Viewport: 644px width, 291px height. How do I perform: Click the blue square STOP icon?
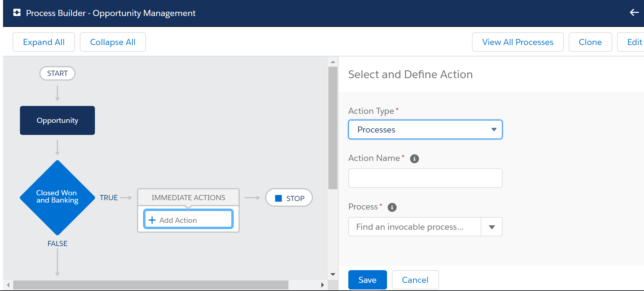click(x=278, y=198)
